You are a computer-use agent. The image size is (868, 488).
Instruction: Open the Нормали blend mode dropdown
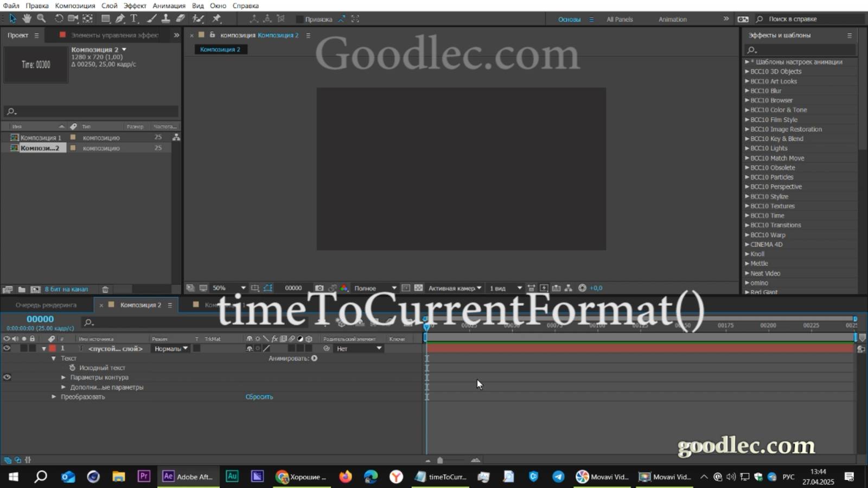[x=170, y=349]
